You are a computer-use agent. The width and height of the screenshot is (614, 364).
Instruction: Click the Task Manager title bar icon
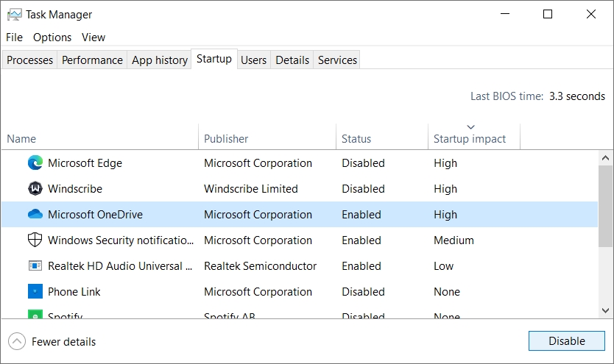click(x=15, y=15)
